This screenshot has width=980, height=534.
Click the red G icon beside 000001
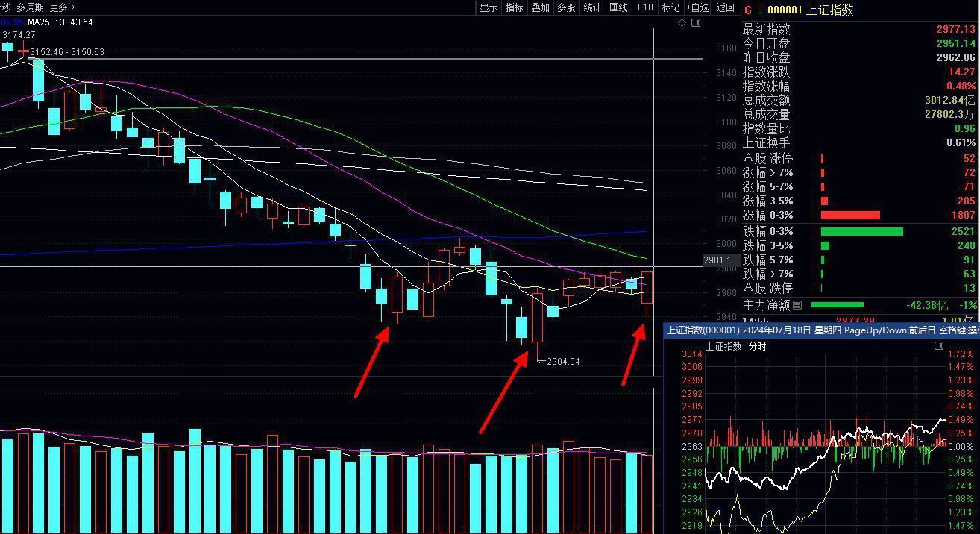tap(748, 10)
